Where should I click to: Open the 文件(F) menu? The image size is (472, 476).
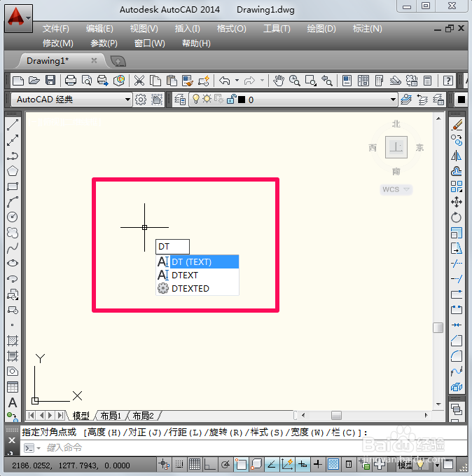(56, 29)
